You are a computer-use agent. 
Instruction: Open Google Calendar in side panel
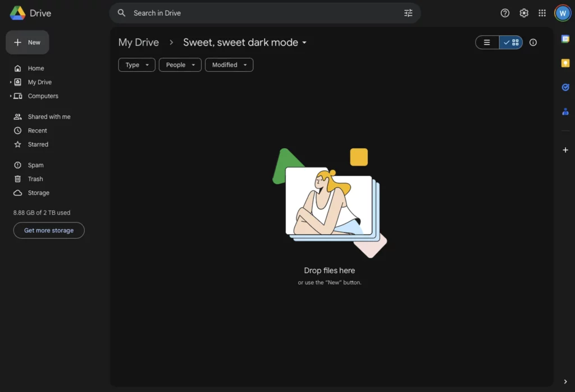coord(565,39)
